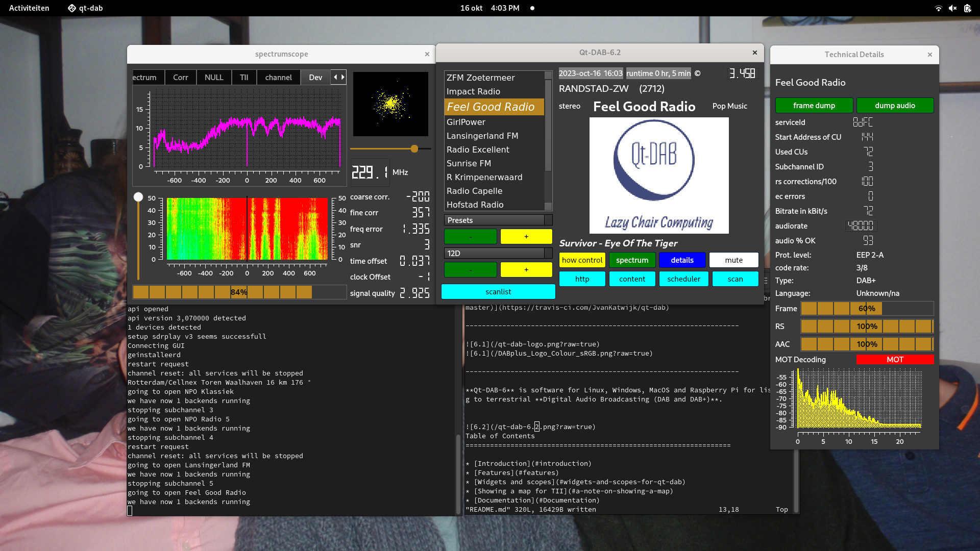Click the Qt-DAB logo slide image
980x551 pixels.
coord(659,176)
